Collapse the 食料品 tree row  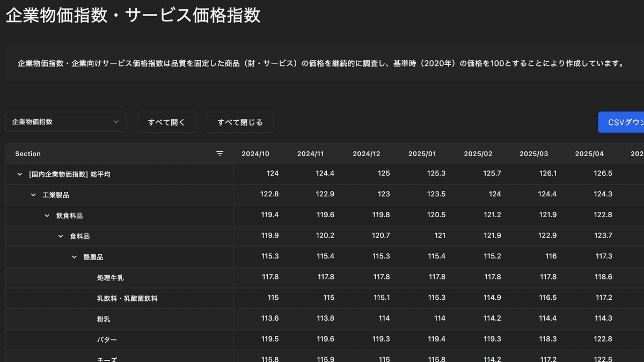tap(61, 237)
